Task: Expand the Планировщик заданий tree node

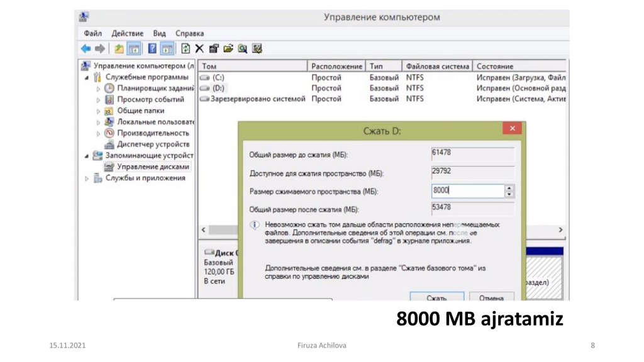Action: point(98,89)
